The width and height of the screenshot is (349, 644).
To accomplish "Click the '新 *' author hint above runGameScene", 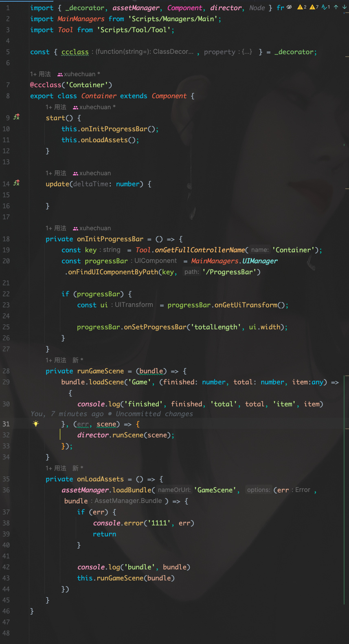I will pyautogui.click(x=78, y=360).
